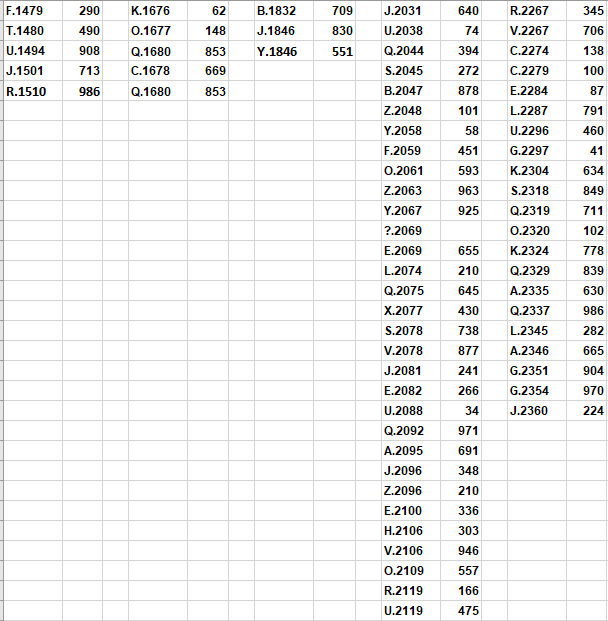Select the value 41 beside G.2297
Screen dimensions: 608x621
[587, 151]
